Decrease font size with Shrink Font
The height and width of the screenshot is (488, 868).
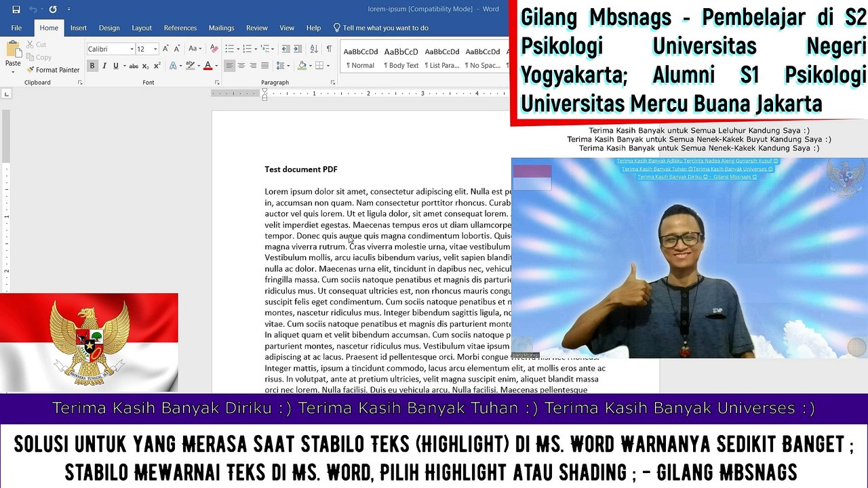tap(177, 49)
